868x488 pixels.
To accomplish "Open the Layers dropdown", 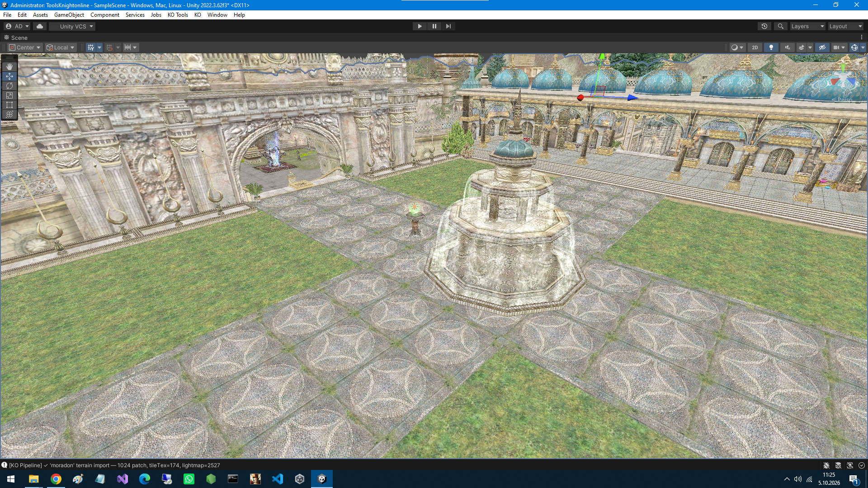I will pos(807,26).
